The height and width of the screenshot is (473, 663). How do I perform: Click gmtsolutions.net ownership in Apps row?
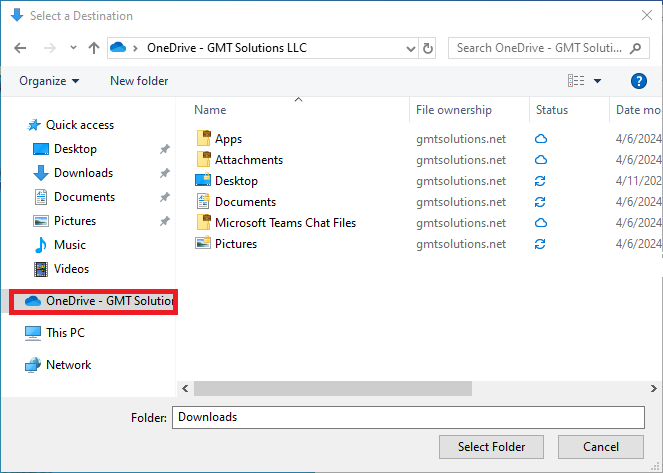point(461,139)
